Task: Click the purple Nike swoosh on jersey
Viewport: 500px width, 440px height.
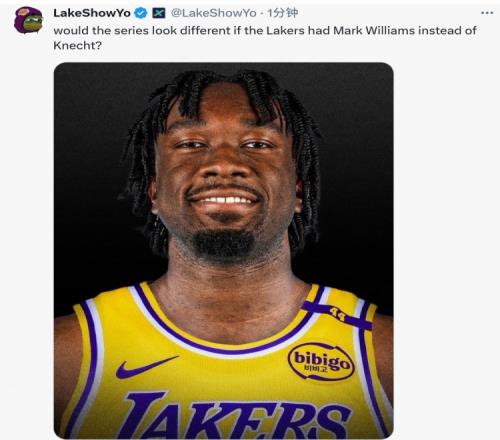Action: click(x=146, y=367)
